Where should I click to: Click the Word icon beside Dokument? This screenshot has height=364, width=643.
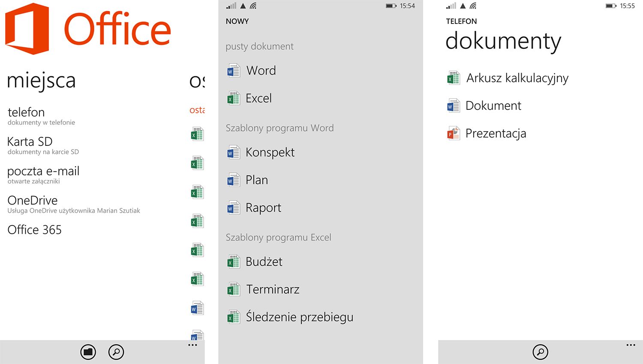[454, 106]
